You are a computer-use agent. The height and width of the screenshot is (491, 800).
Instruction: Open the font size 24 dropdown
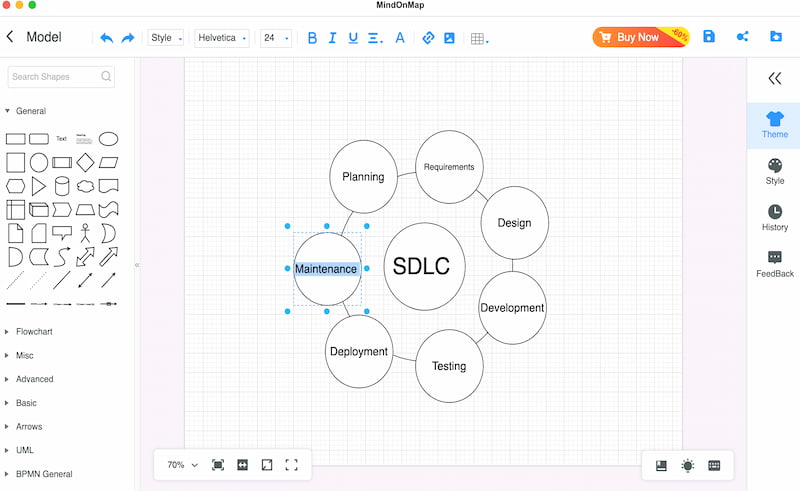click(276, 38)
